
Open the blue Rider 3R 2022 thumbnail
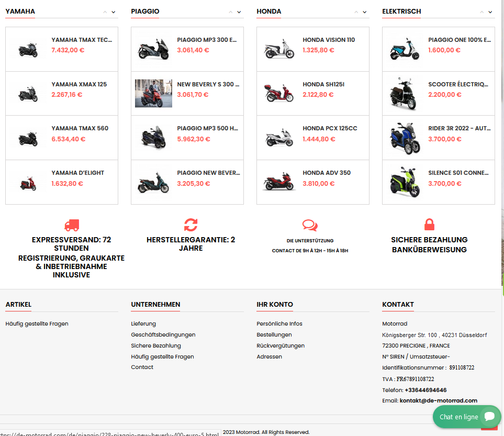pos(405,138)
